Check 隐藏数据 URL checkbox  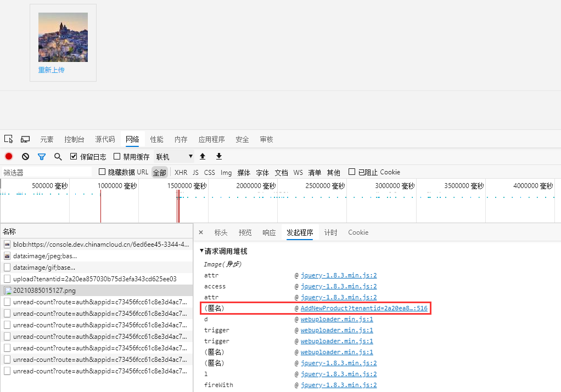102,172
